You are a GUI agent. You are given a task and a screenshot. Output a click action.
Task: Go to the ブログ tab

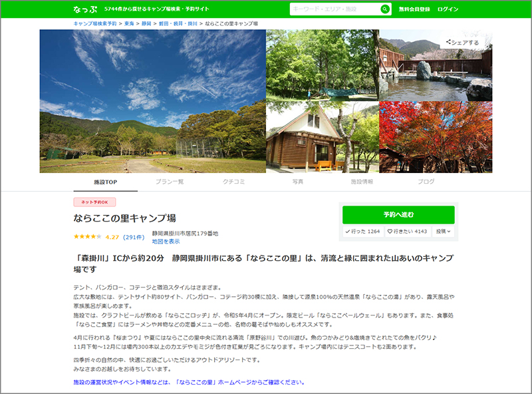426,182
